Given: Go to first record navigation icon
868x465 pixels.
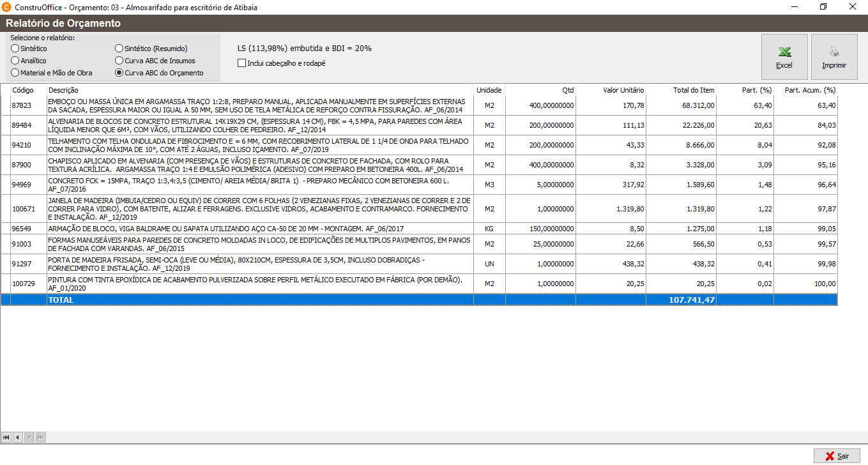Looking at the screenshot, I should [6, 438].
